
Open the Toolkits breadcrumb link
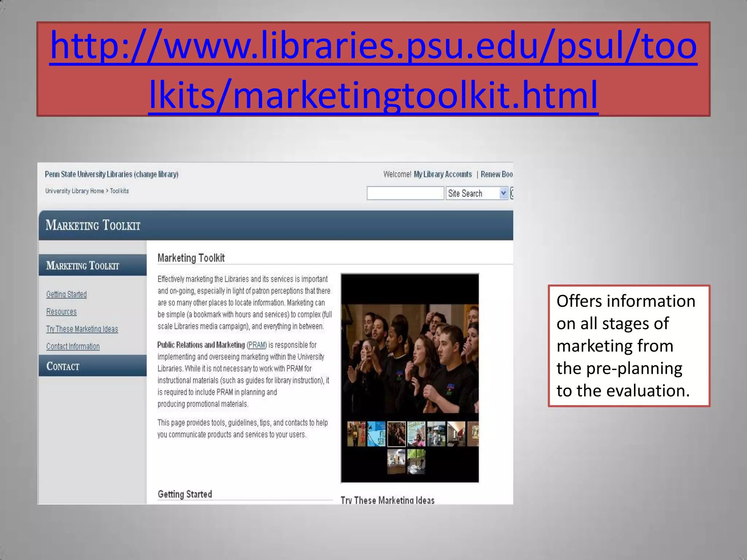point(119,191)
